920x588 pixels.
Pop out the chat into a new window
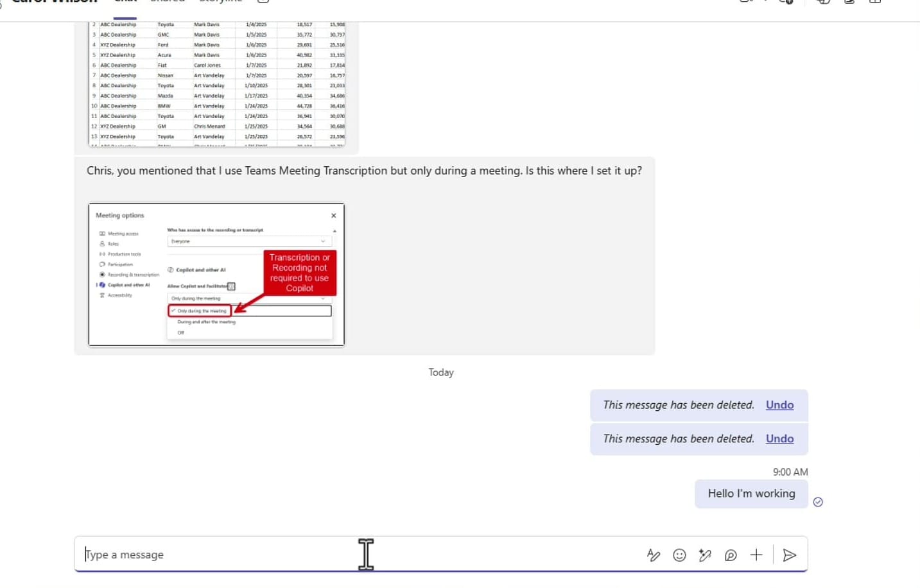pyautogui.click(x=848, y=3)
